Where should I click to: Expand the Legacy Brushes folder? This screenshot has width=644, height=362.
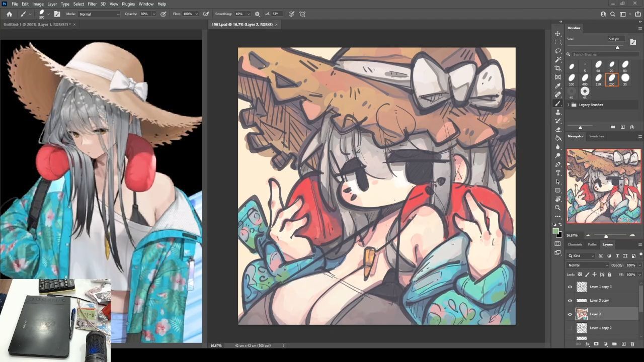569,105
